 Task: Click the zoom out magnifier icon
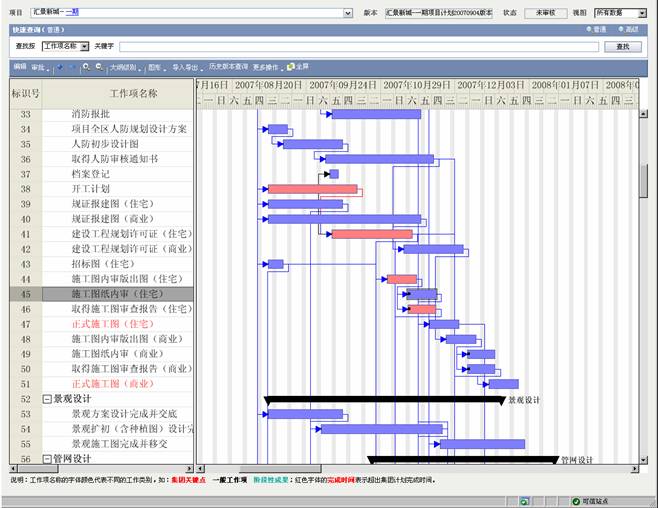pyautogui.click(x=100, y=67)
